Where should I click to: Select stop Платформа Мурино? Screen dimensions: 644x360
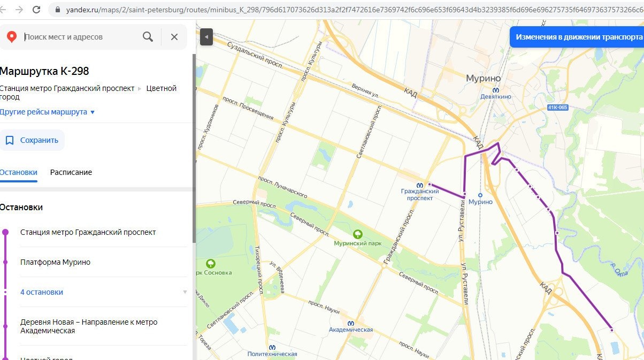click(x=55, y=262)
